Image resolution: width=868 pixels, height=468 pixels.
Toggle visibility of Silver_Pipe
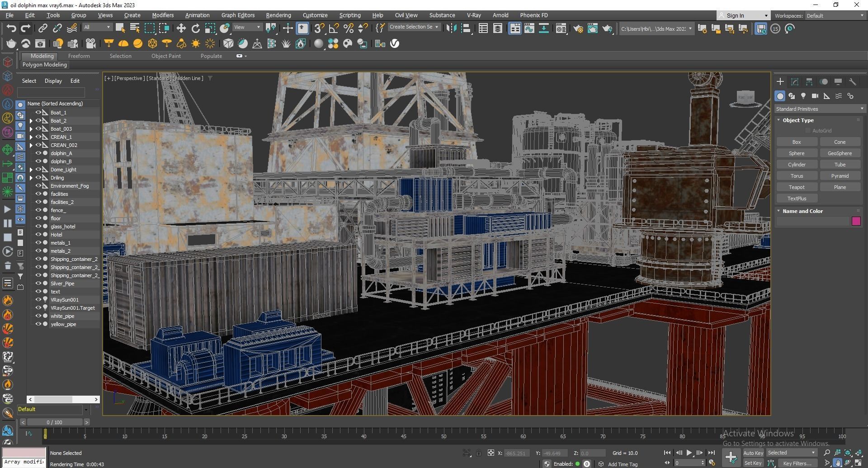(38, 284)
